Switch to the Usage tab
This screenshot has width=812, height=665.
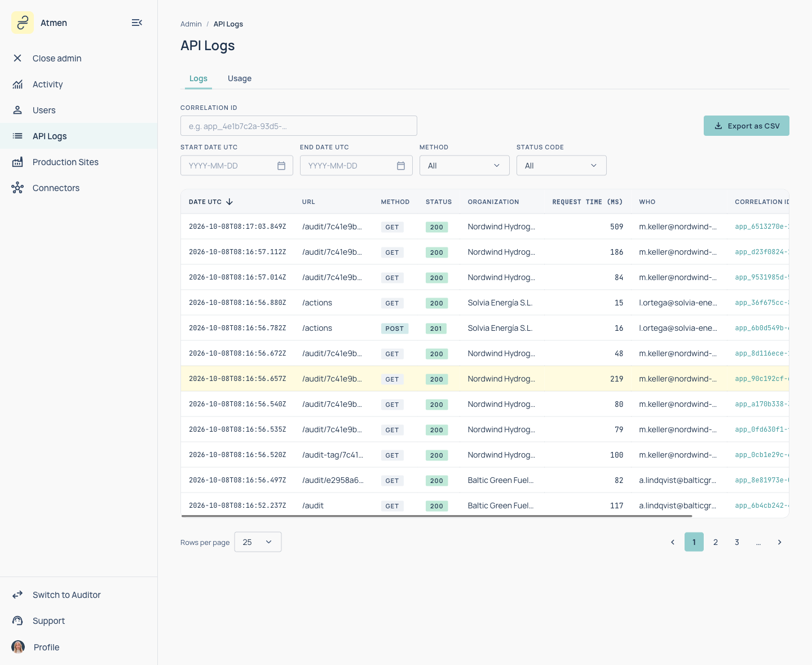(x=240, y=78)
